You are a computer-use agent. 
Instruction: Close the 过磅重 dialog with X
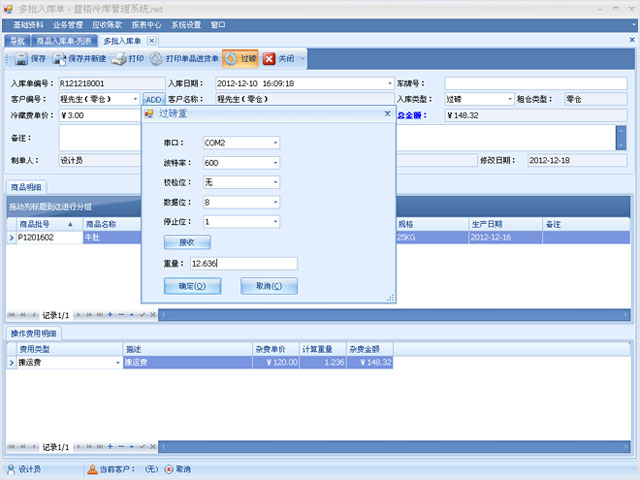pos(387,113)
